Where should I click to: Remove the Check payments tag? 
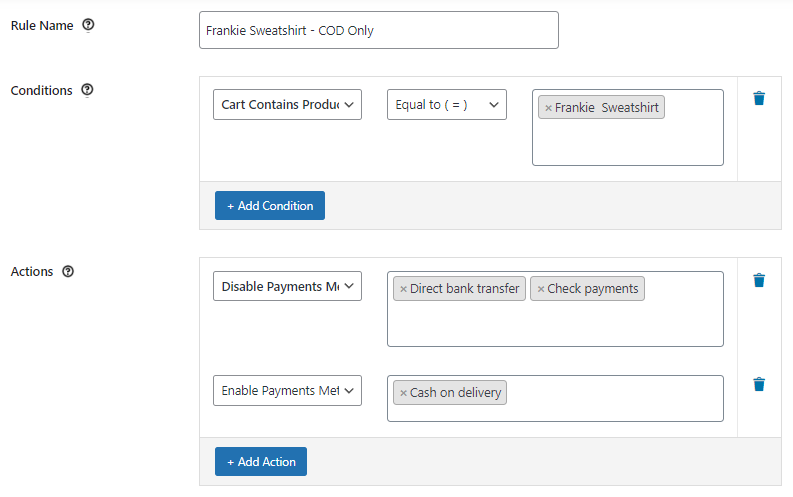541,289
